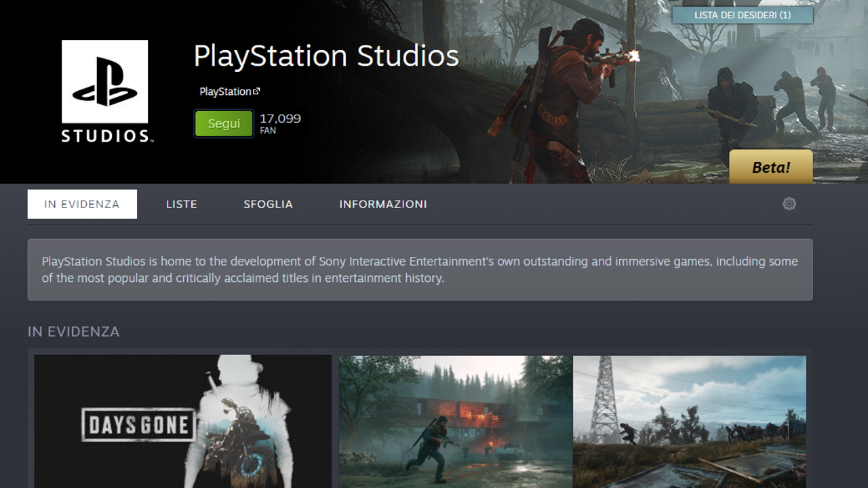868x488 pixels.
Task: Open the Days Gone featured capsule image
Action: (183, 422)
